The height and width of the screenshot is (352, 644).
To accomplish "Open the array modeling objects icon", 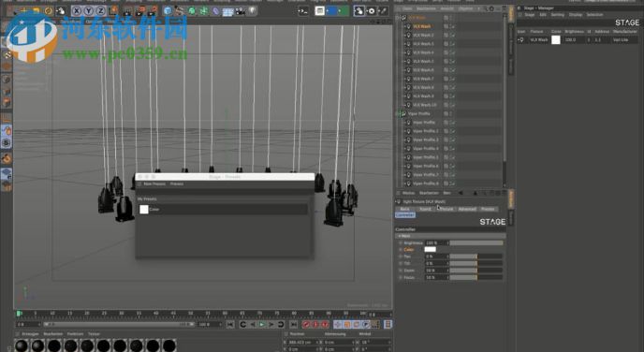I will click(203, 11).
